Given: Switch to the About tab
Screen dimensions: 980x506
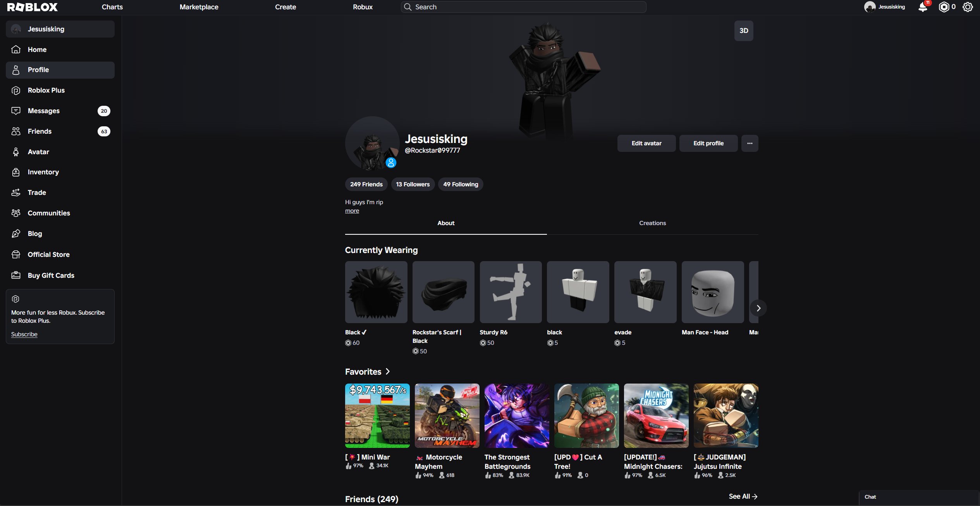Looking at the screenshot, I should point(446,223).
